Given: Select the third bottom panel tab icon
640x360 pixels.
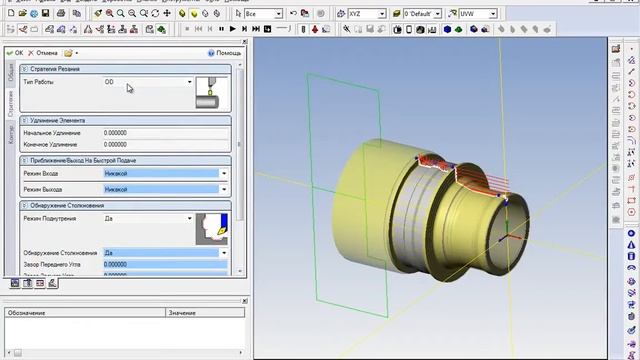Looking at the screenshot, I should tap(40, 283).
